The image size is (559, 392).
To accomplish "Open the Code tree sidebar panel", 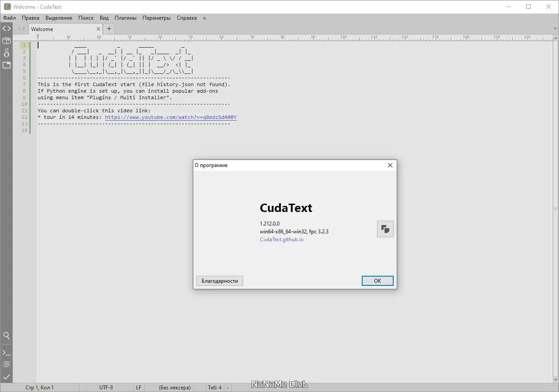I will 7,28.
